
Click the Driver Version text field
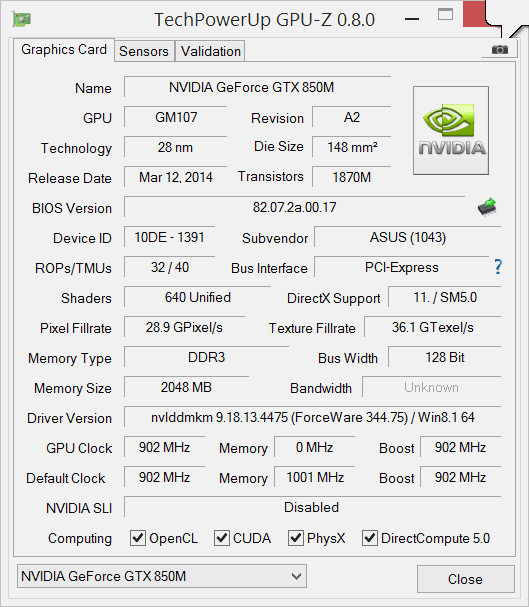point(313,417)
